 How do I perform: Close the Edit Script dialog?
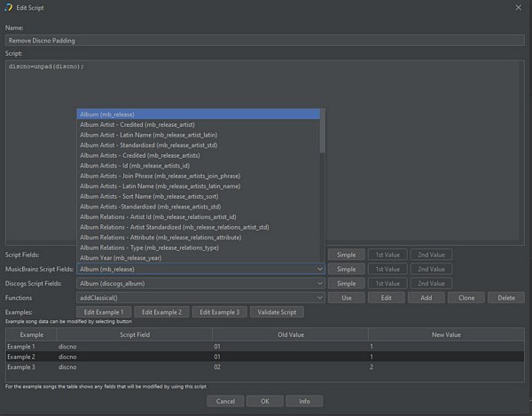tap(519, 7)
